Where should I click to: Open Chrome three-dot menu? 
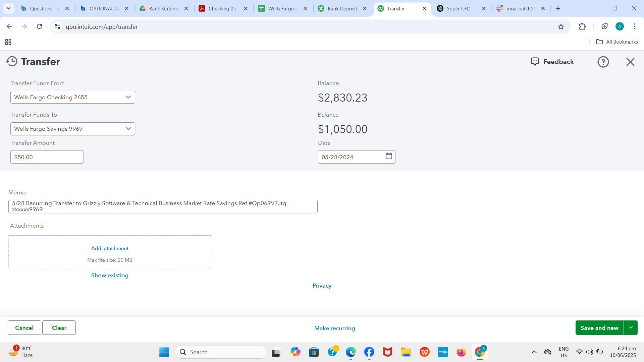[x=635, y=26]
